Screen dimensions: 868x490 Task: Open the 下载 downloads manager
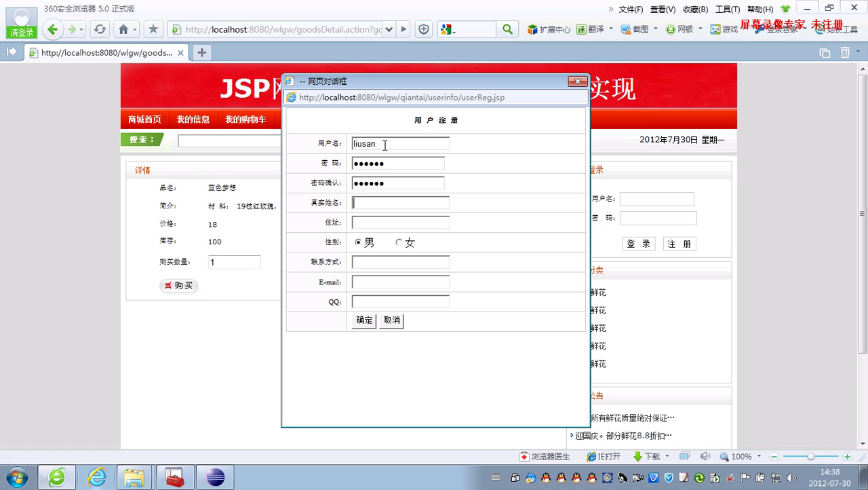(x=646, y=457)
